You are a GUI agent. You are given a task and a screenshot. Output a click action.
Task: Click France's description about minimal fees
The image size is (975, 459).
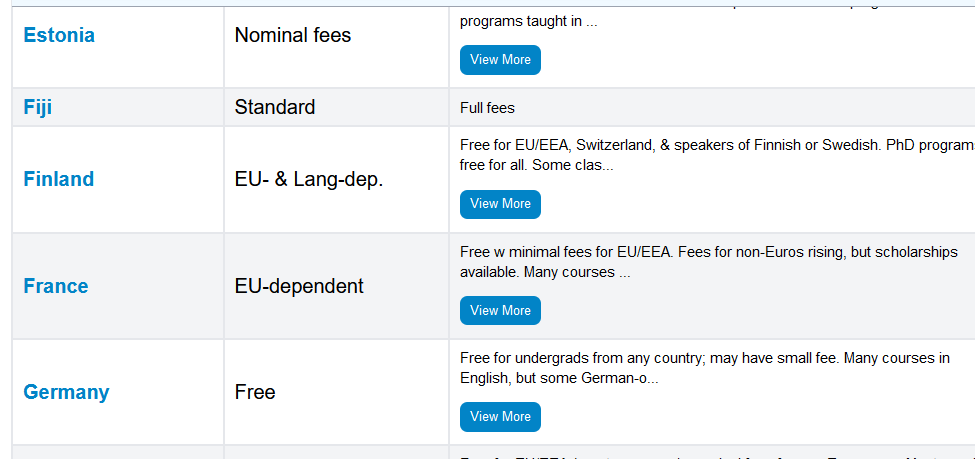click(709, 262)
